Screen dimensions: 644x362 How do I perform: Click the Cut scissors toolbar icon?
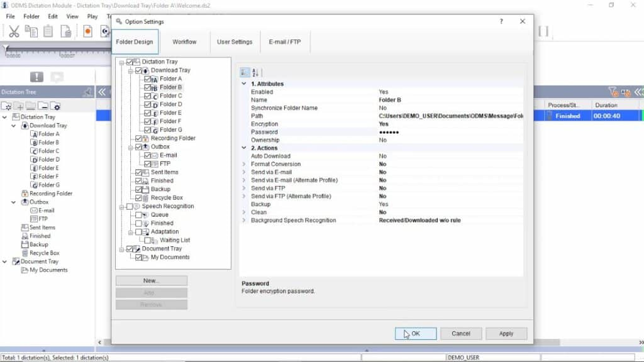coord(14,31)
